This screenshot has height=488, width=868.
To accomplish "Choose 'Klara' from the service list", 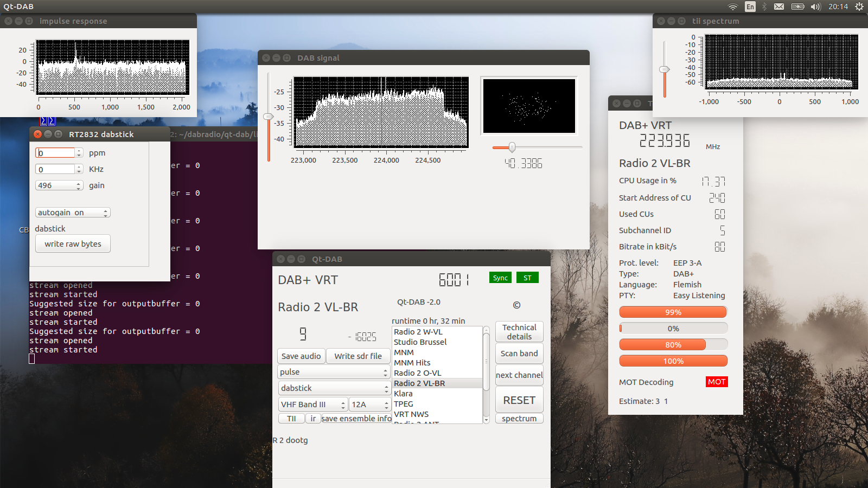I will click(x=403, y=394).
